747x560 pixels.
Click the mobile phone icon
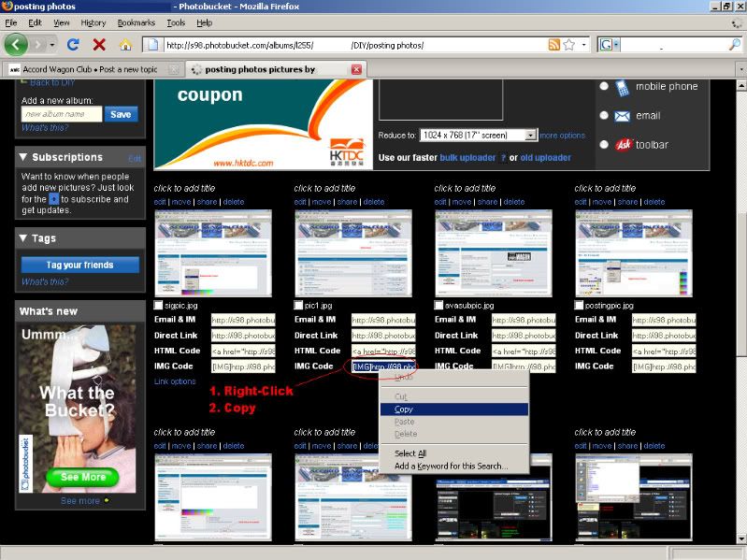click(622, 88)
